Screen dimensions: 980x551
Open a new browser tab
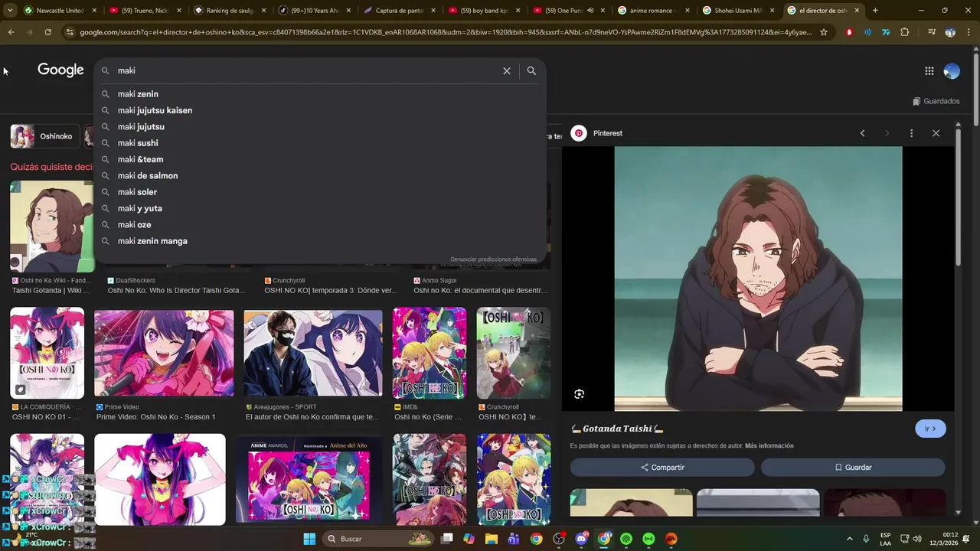pyautogui.click(x=875, y=11)
